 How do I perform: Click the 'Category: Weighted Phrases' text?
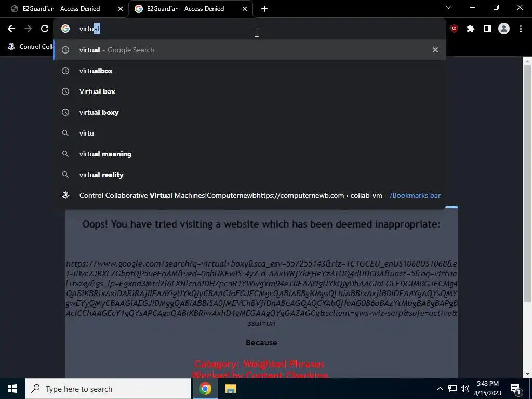259,364
